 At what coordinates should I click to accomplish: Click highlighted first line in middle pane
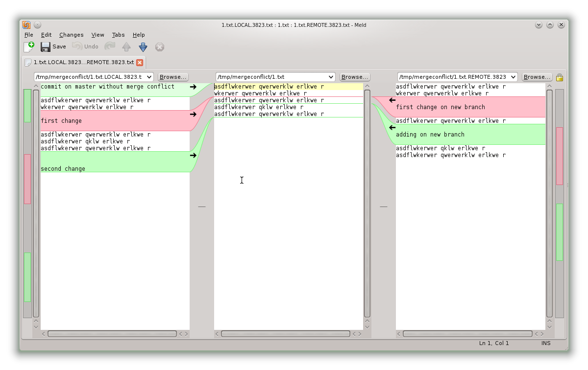[289, 87]
